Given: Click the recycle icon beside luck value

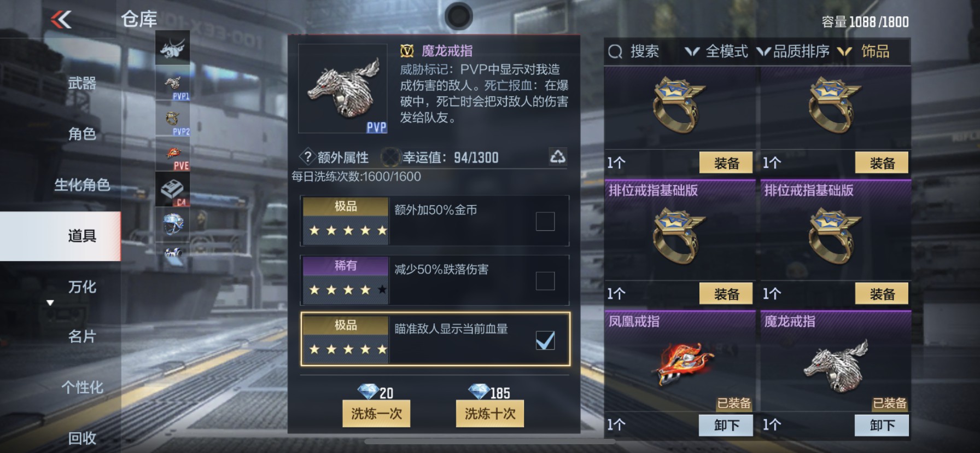Looking at the screenshot, I should tap(557, 157).
